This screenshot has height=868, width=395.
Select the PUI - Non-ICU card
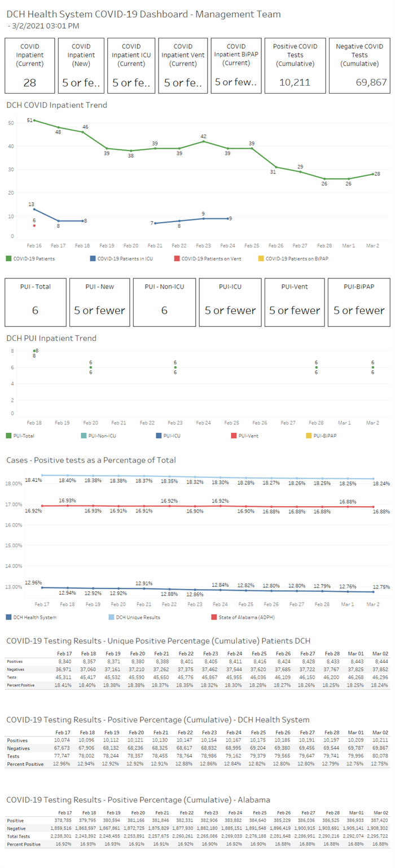(x=164, y=302)
